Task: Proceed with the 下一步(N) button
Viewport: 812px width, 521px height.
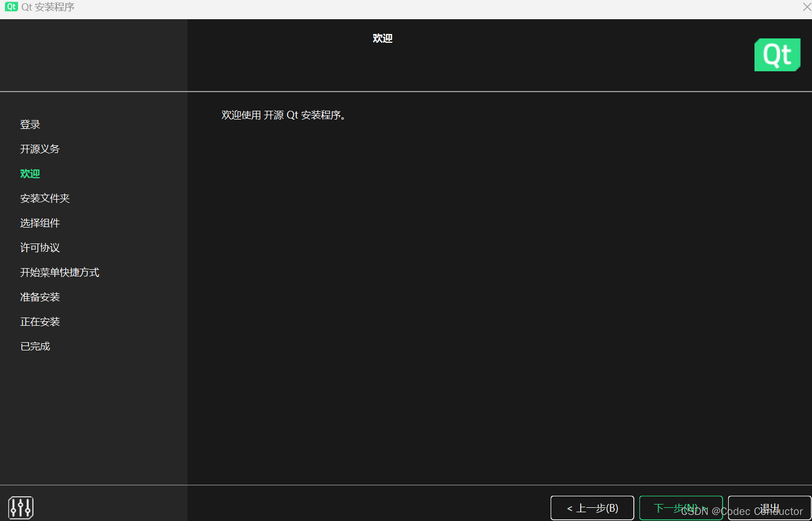Action: pos(681,508)
